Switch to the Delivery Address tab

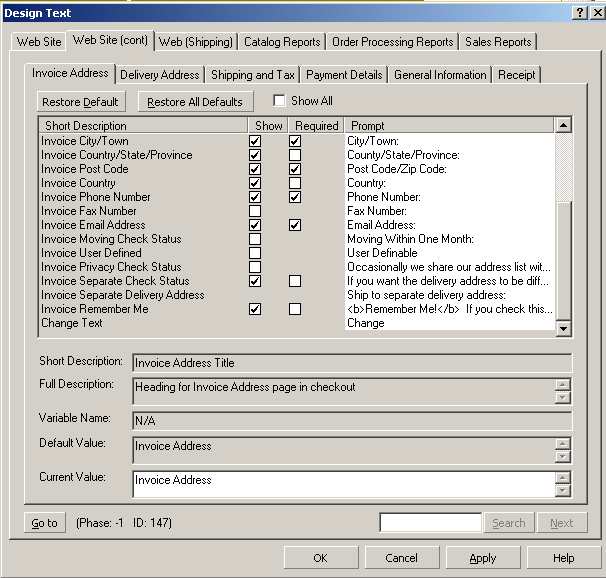point(160,75)
